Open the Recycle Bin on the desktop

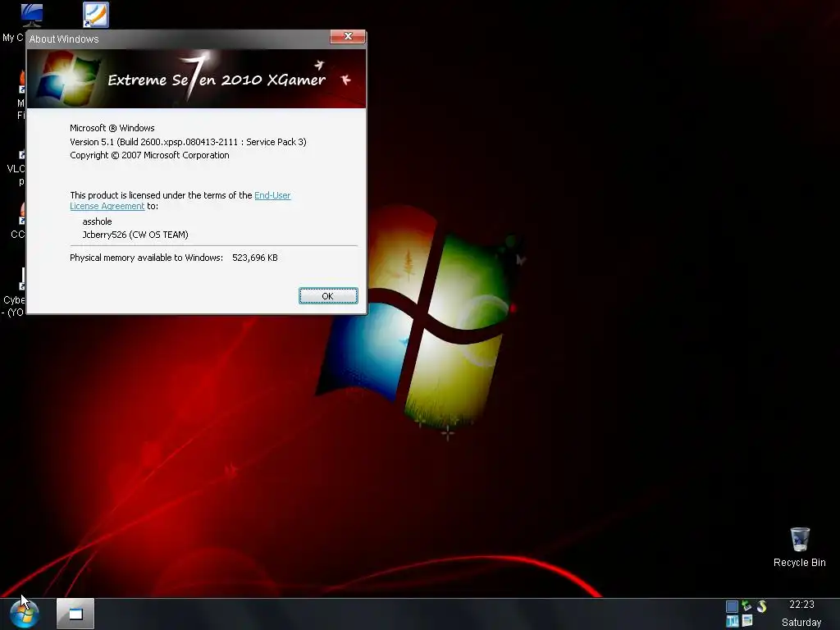799,547
